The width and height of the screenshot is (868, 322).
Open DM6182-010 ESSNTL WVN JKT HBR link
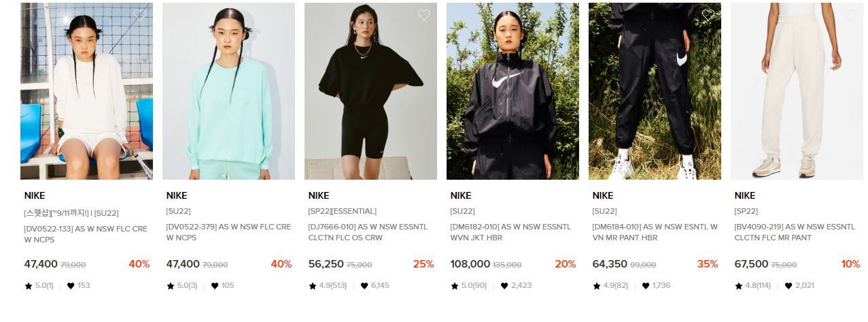510,233
